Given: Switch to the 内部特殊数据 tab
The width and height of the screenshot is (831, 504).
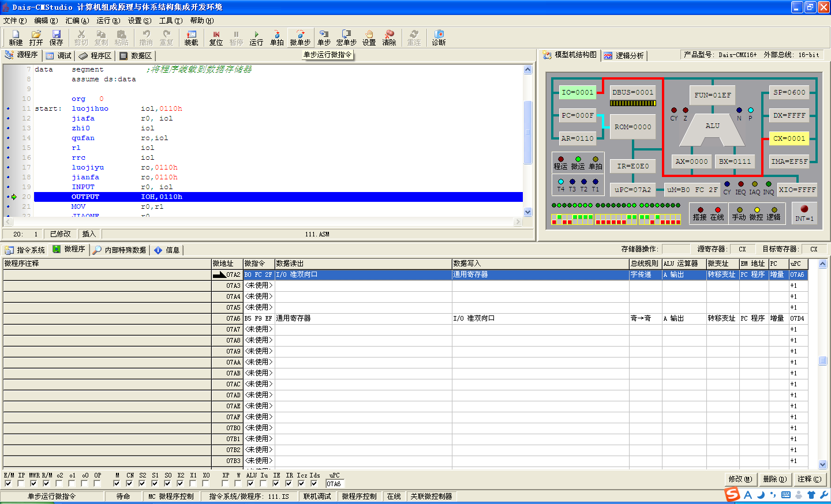Looking at the screenshot, I should [120, 250].
